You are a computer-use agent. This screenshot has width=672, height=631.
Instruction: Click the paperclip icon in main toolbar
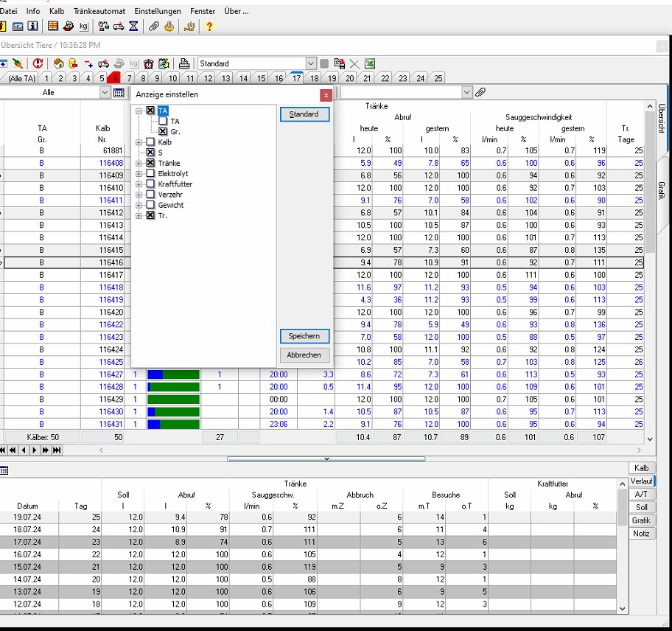click(x=153, y=27)
